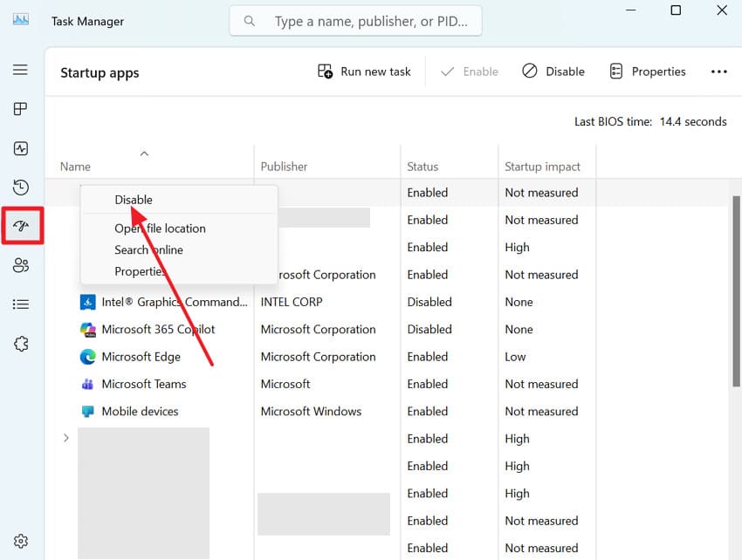Select Properties in the context menu

tap(141, 271)
